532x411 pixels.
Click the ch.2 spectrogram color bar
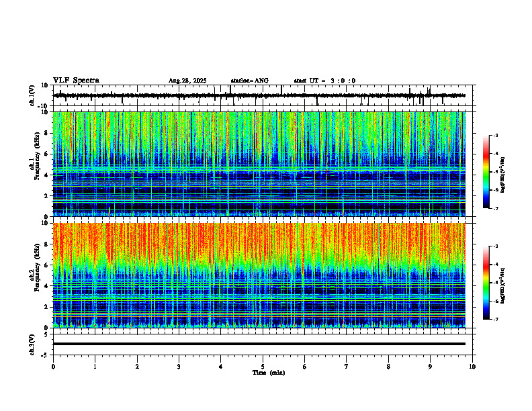pos(486,283)
